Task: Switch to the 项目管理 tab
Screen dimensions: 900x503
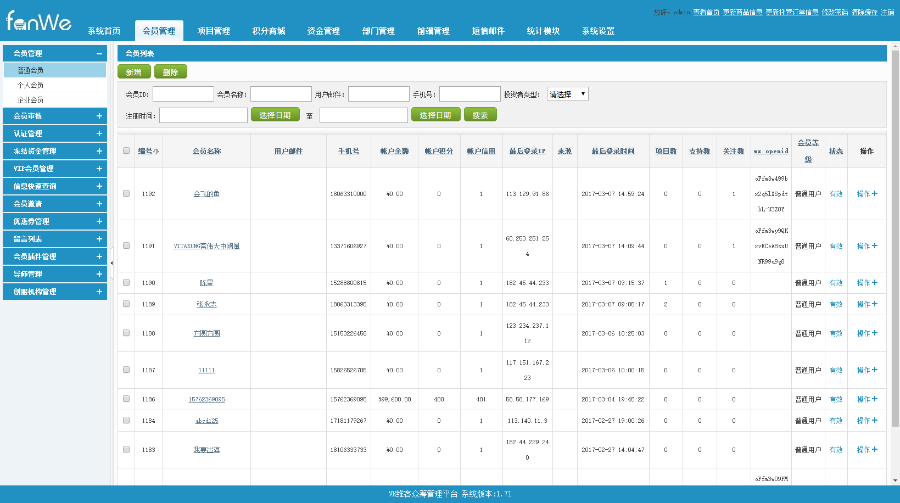Action: pos(213,31)
